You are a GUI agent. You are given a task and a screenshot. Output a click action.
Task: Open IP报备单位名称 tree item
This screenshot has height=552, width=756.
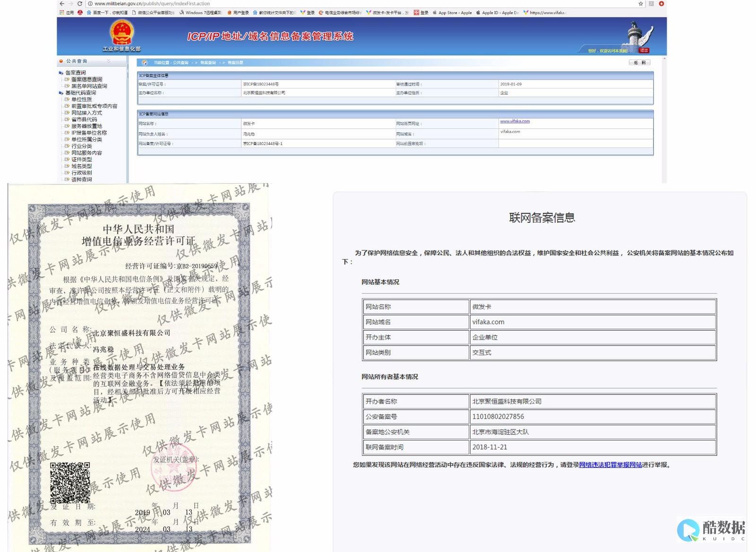[89, 133]
